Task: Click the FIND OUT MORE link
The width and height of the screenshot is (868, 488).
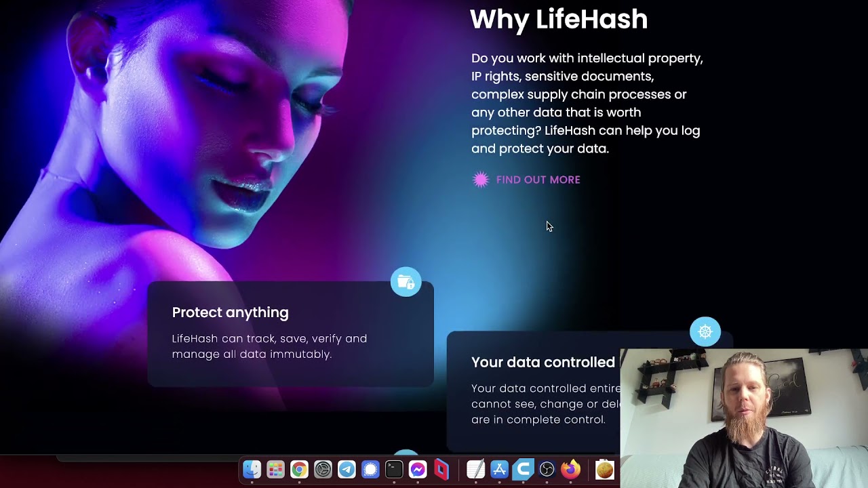Action: point(538,180)
